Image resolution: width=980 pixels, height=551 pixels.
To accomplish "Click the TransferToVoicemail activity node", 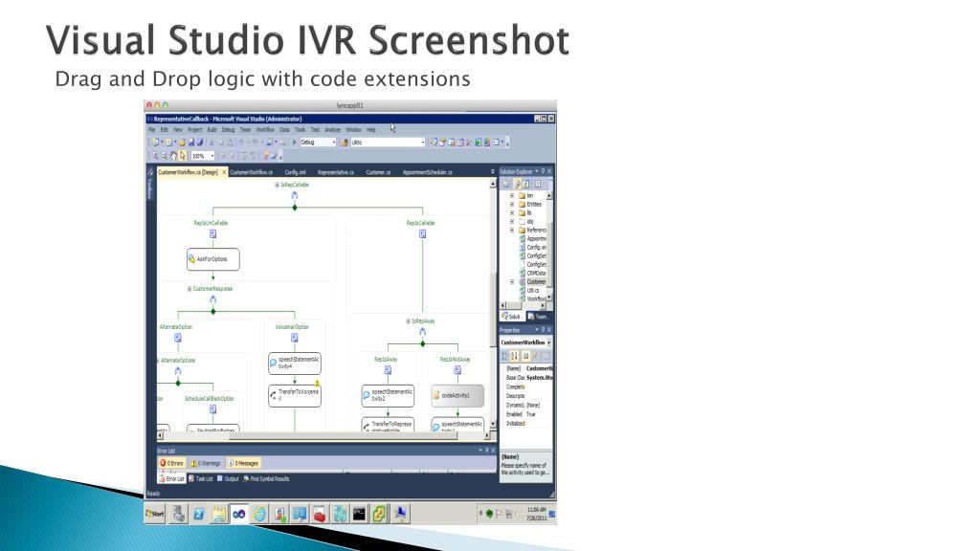I will coord(295,395).
